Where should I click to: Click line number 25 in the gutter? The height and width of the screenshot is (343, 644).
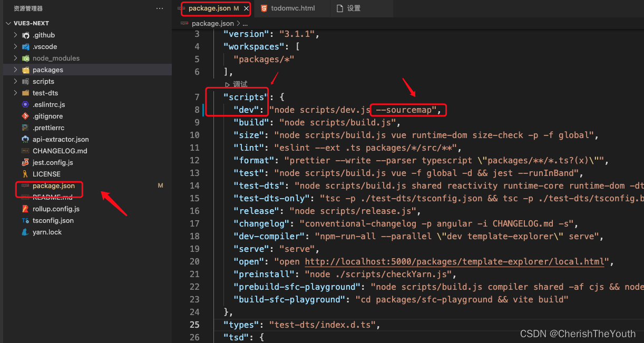click(194, 325)
